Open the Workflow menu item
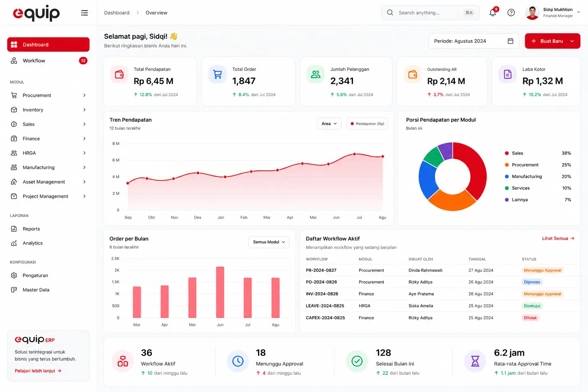 (48, 60)
